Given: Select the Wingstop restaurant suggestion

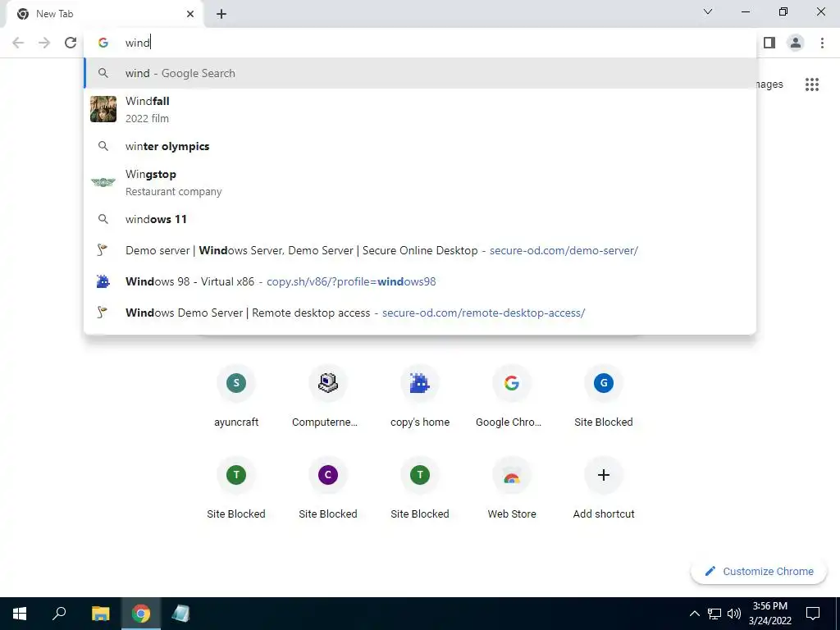Looking at the screenshot, I should [420, 182].
